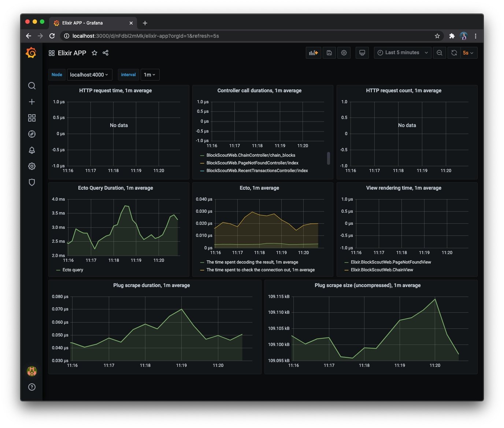Image resolution: width=504 pixels, height=428 pixels.
Task: Open the search icon in the sidebar
Action: click(x=32, y=86)
